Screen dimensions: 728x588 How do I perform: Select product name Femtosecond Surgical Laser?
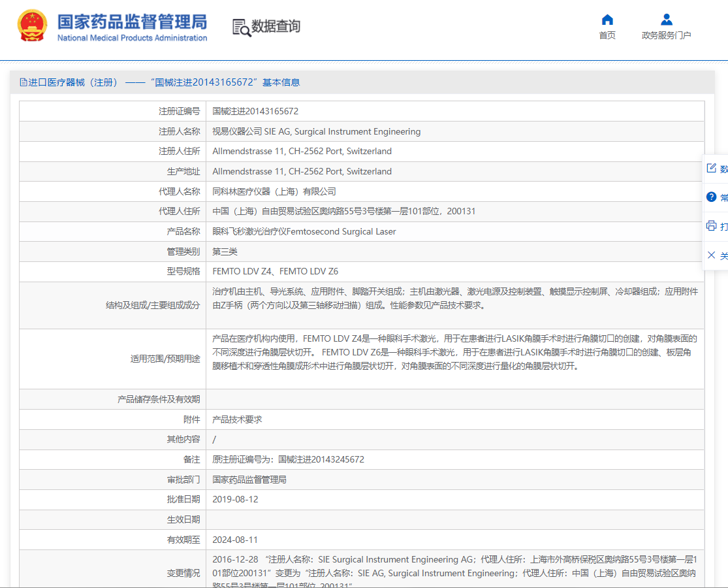point(341,231)
